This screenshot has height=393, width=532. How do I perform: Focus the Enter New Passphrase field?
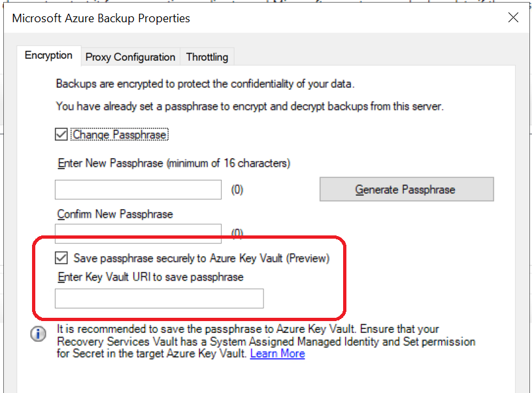tap(138, 190)
